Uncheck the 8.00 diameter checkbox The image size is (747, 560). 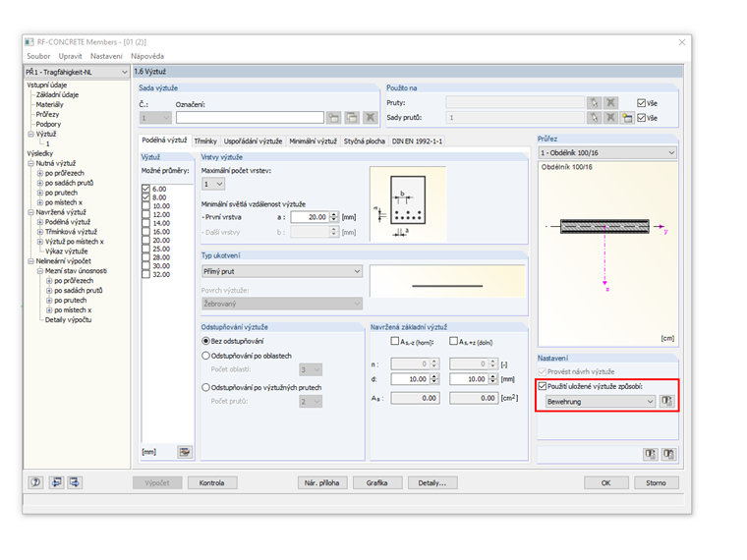click(x=145, y=197)
